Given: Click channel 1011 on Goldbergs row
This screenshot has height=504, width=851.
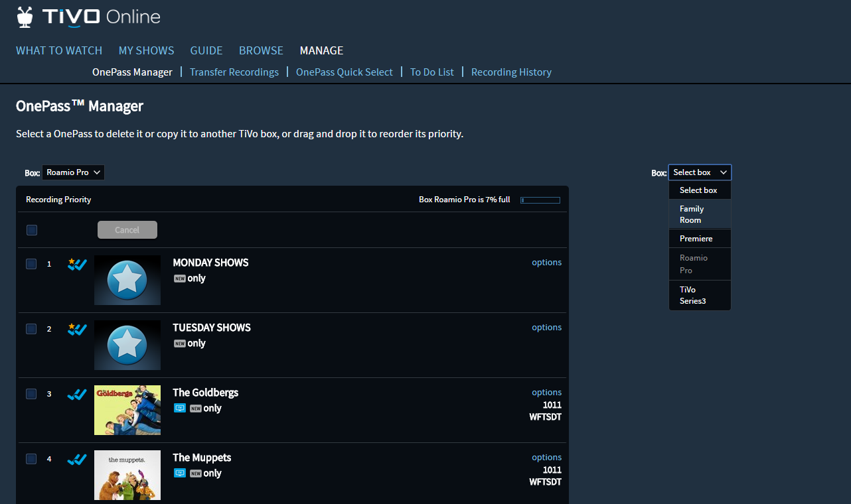Looking at the screenshot, I should coord(552,405).
